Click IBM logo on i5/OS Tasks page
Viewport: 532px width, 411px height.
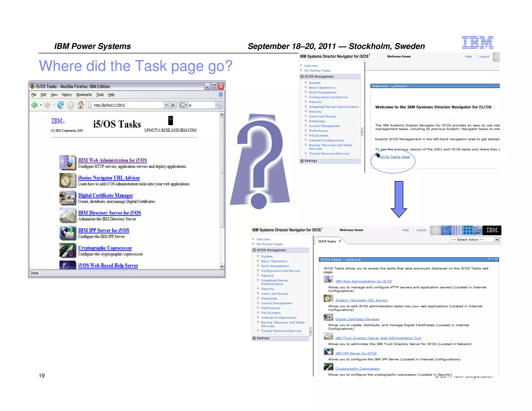pos(58,121)
